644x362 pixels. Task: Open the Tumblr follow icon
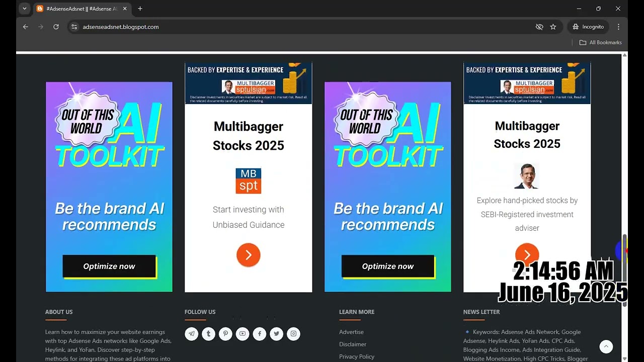(x=208, y=333)
